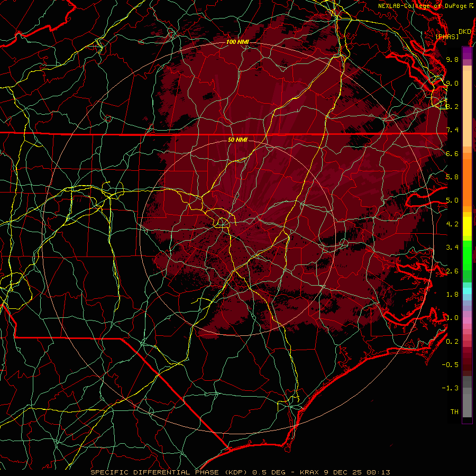This screenshot has height=476, width=476.
Task: Click the "6.6" color scale value
Action: [x=452, y=153]
